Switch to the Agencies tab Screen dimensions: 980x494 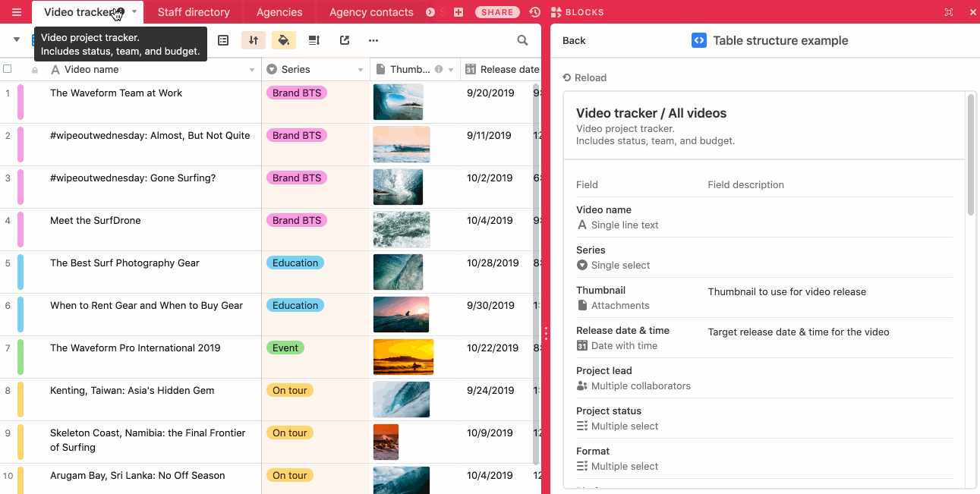(279, 12)
